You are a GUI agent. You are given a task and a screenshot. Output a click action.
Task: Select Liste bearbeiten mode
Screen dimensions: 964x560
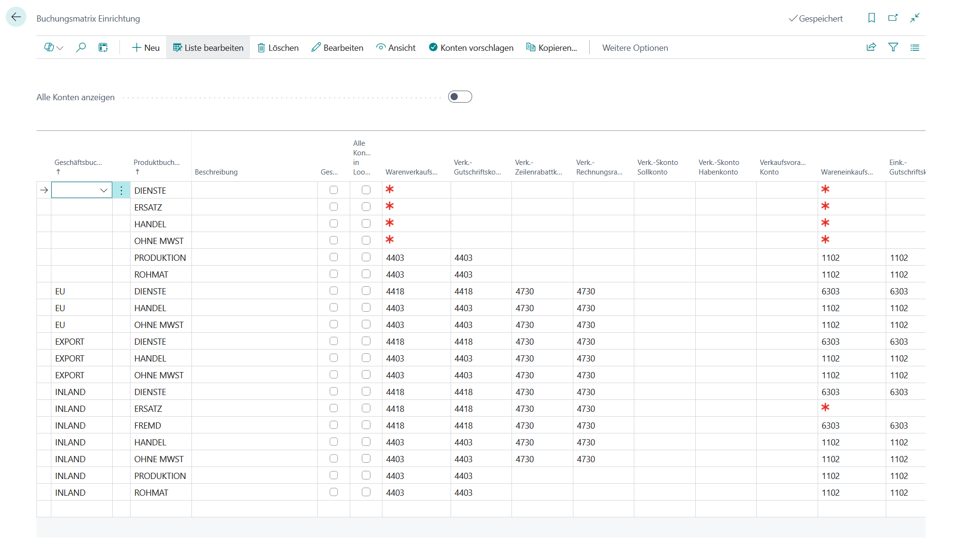[208, 47]
